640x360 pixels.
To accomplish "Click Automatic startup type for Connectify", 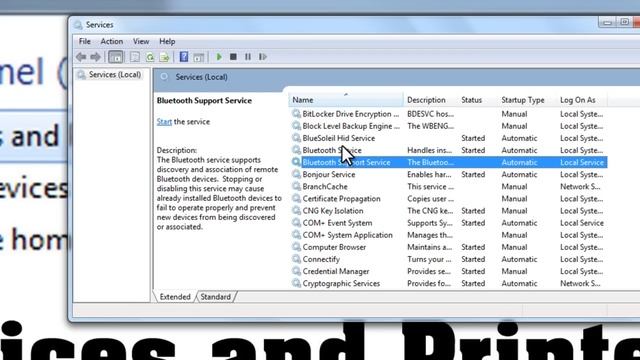I will (x=519, y=259).
